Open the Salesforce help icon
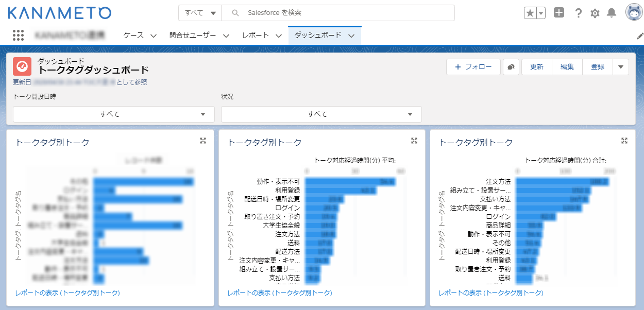Viewport: 644px width, 310px height. [x=578, y=12]
